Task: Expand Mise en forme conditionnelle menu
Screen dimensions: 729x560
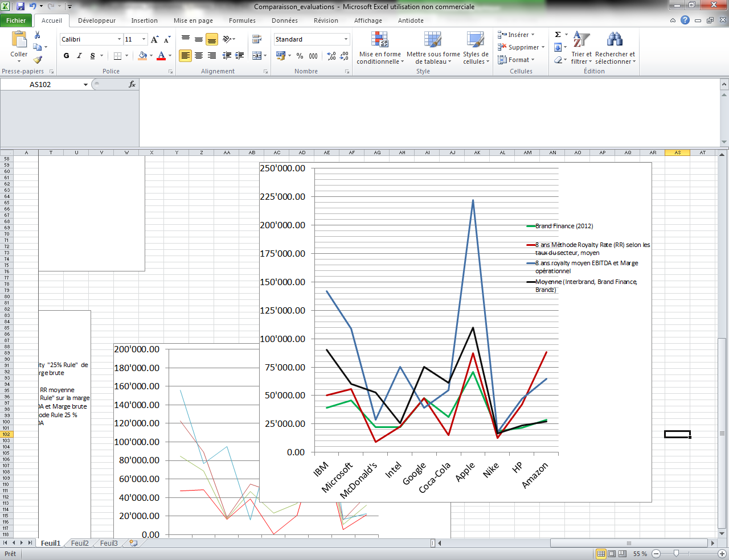Action: tap(380, 48)
